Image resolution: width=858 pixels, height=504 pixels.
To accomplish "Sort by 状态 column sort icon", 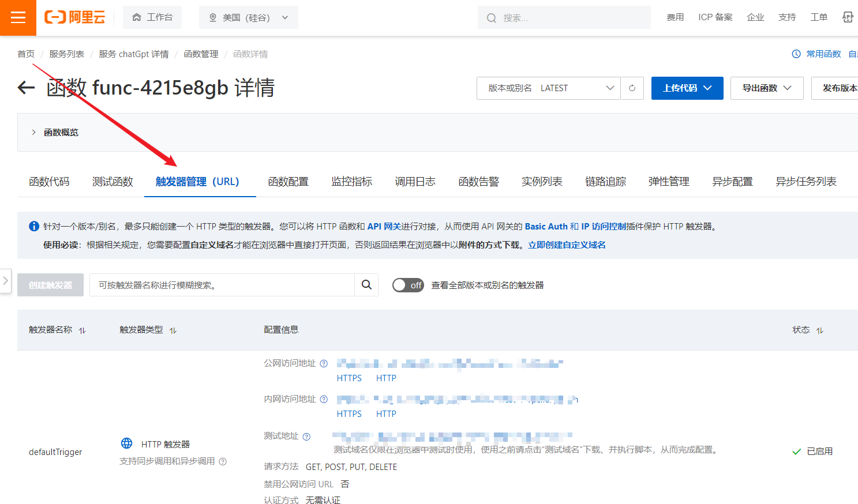I will [x=819, y=330].
